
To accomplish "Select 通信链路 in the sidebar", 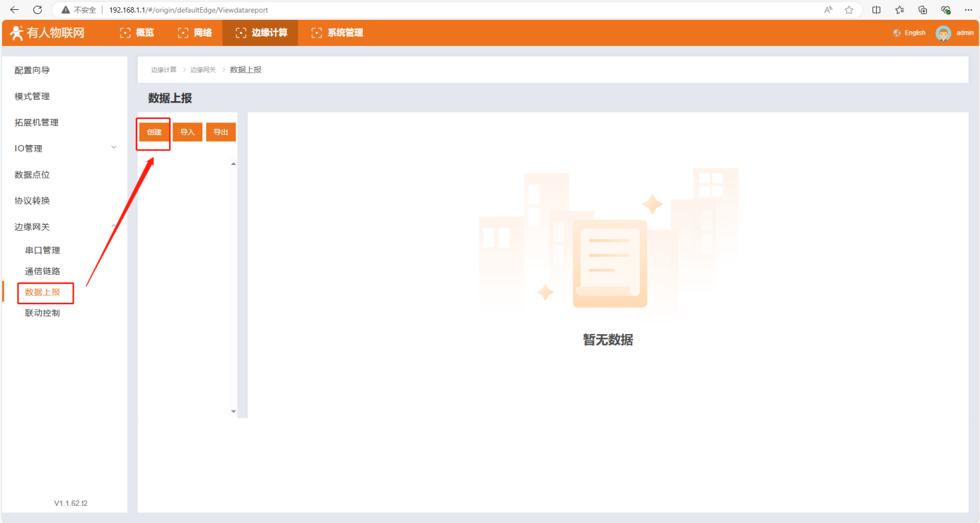I will (x=42, y=271).
